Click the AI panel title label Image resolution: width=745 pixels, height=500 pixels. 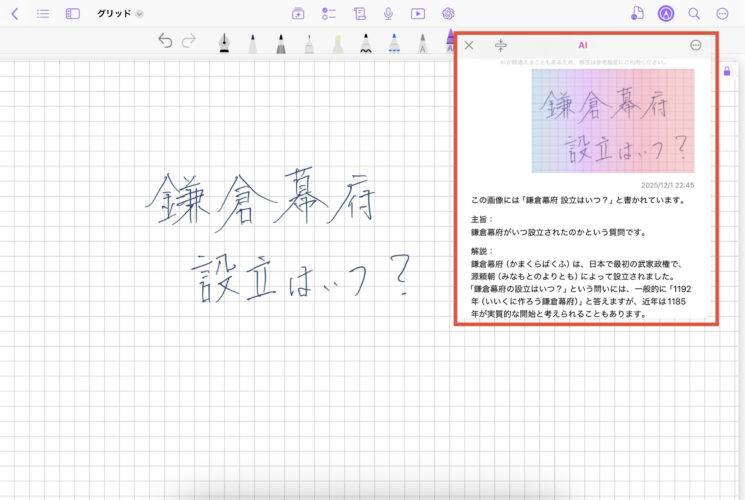pos(583,45)
